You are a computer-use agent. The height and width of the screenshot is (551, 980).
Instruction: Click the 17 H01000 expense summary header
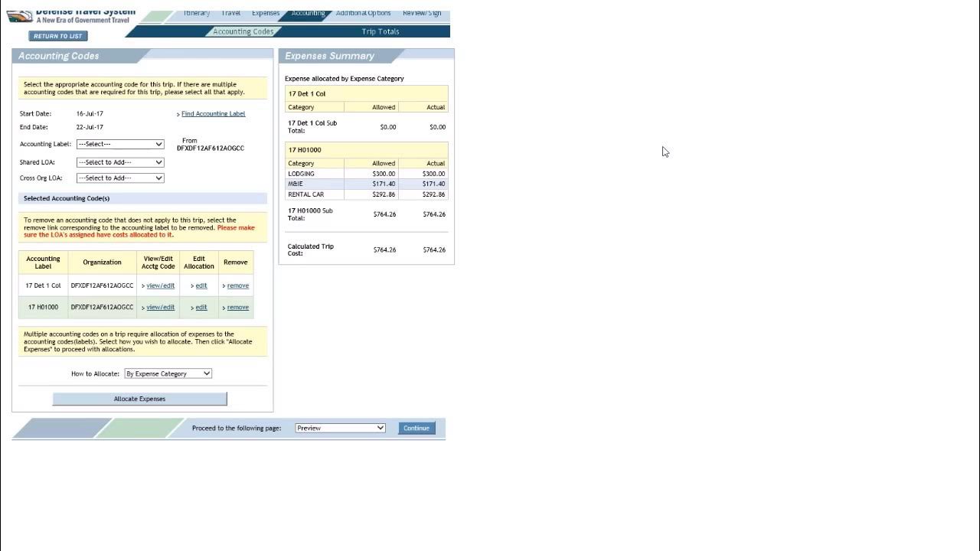(367, 150)
